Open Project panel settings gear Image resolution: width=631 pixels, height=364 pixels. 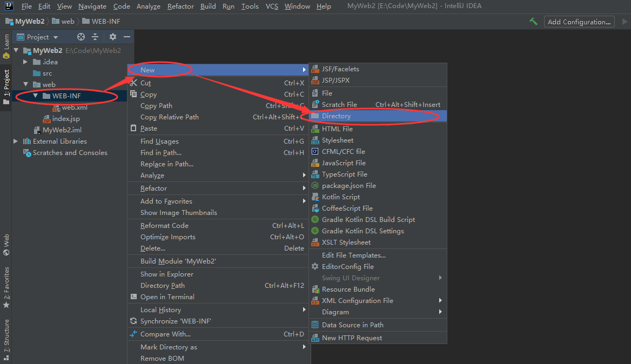pyautogui.click(x=113, y=37)
